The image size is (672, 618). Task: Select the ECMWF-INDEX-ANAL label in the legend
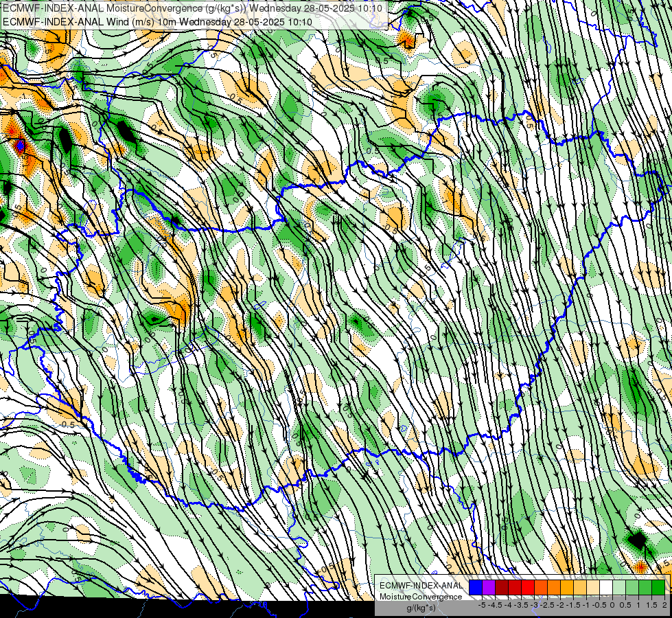pos(421,586)
